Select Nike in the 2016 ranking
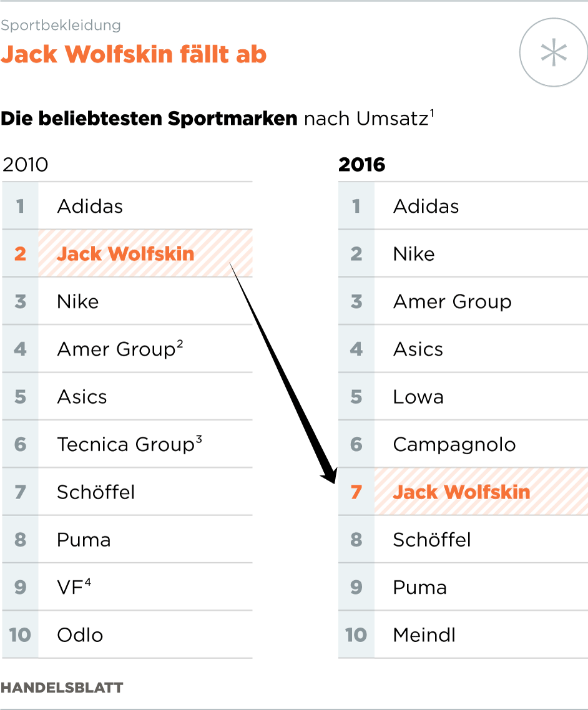This screenshot has height=710, width=588. click(414, 254)
